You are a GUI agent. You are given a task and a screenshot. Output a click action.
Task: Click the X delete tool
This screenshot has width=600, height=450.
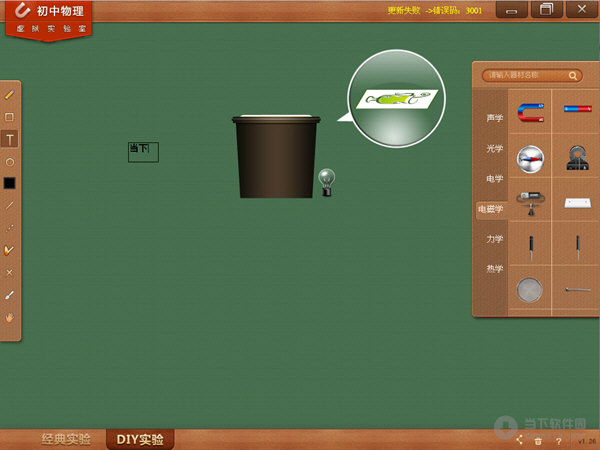10,272
